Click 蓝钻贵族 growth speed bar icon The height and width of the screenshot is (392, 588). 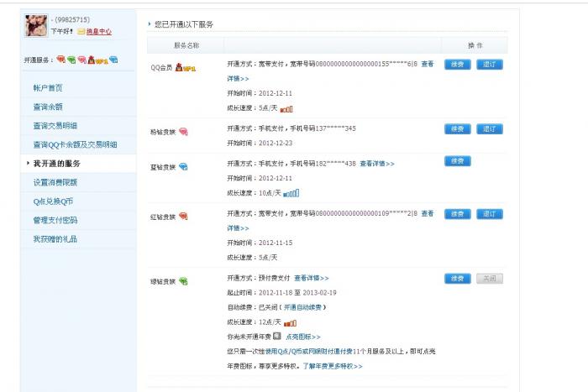[x=291, y=193]
